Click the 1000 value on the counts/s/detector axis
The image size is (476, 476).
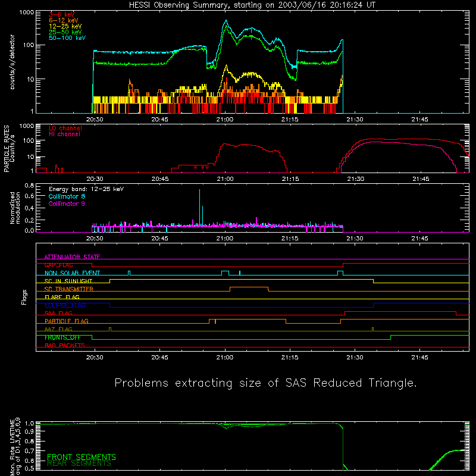pos(27,12)
